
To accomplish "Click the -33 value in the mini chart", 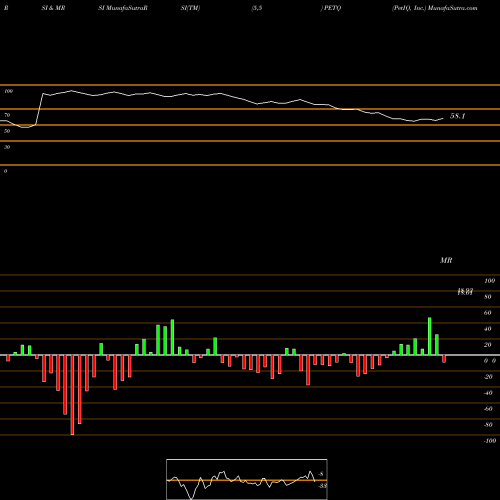I will pyautogui.click(x=322, y=486).
